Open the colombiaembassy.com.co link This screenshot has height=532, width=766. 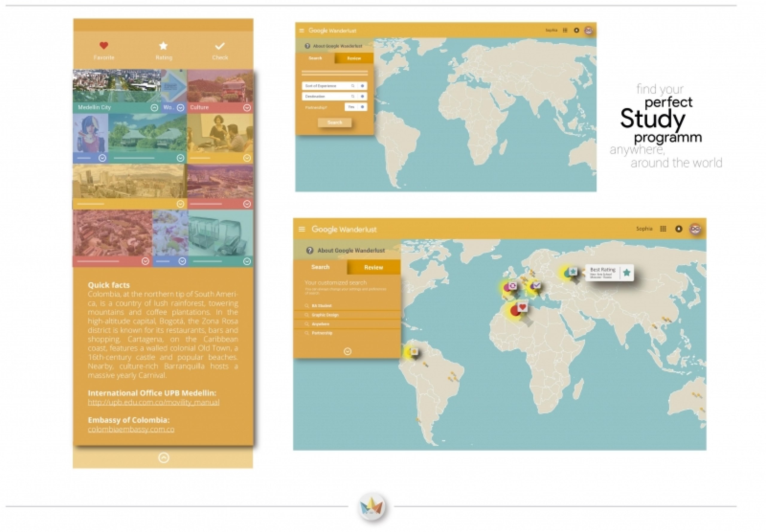[131, 429]
